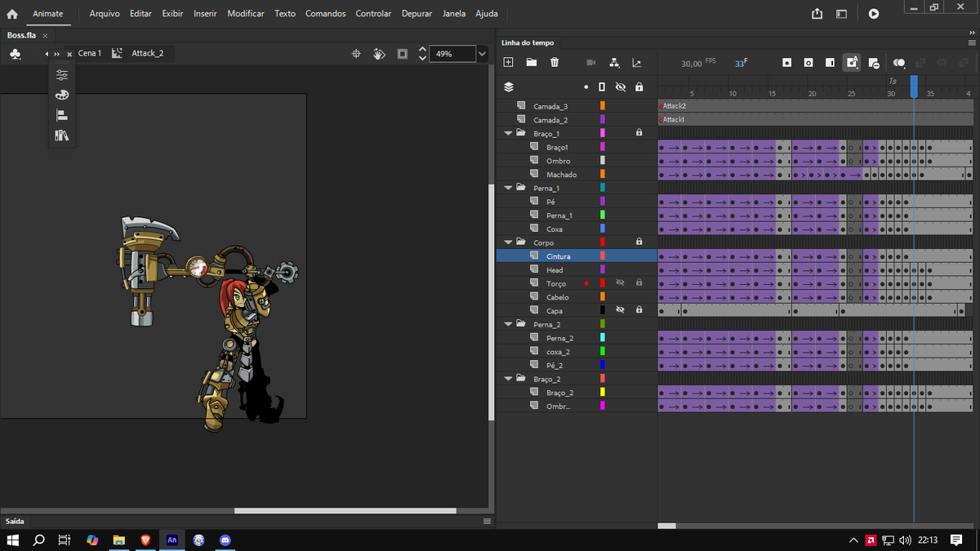Image resolution: width=980 pixels, height=551 pixels.
Task: Open Discord from the Windows taskbar
Action: pos(225,540)
